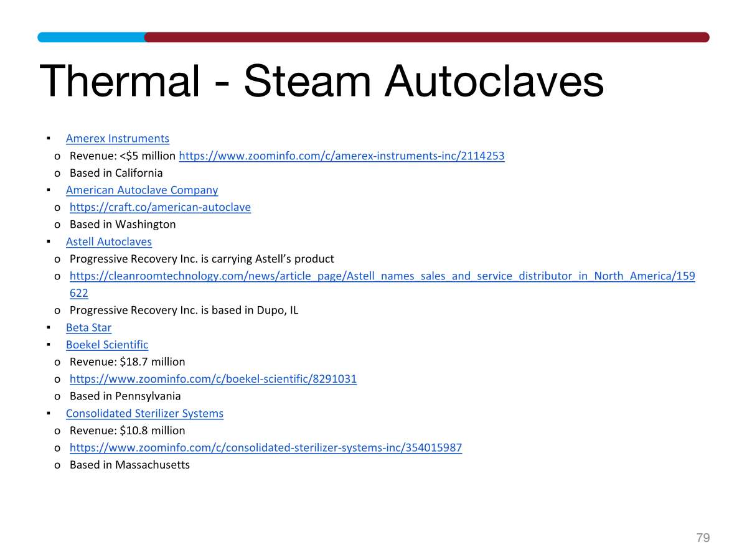Follow the zoominfo consolidated-sterilizer-systems-inc URL
The width and height of the screenshot is (747, 560).
pyautogui.click(x=266, y=447)
